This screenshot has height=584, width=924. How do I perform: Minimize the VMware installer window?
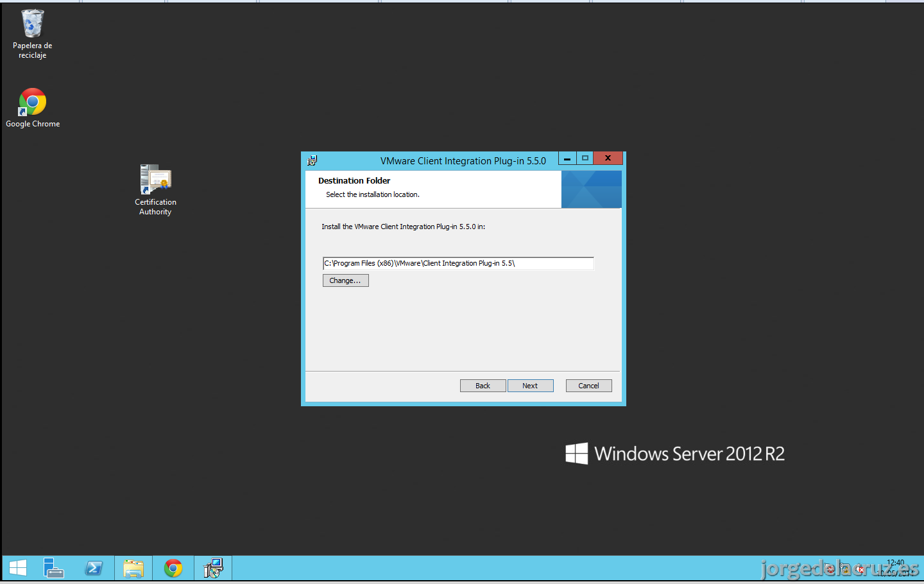tap(567, 159)
